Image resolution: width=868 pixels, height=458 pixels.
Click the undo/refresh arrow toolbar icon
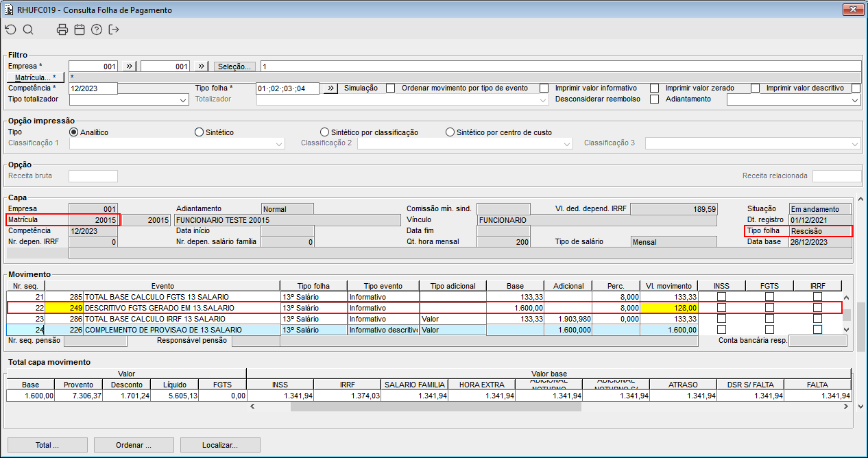tap(10, 29)
